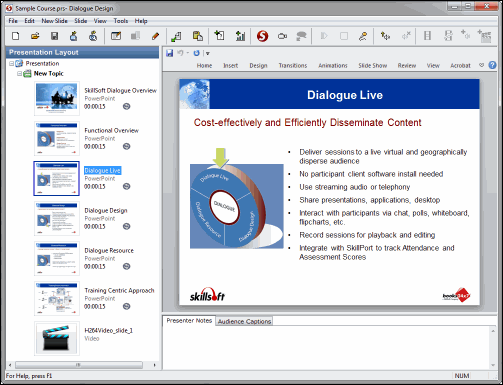Select the Dialogue Resource slide in the layout

[57, 259]
